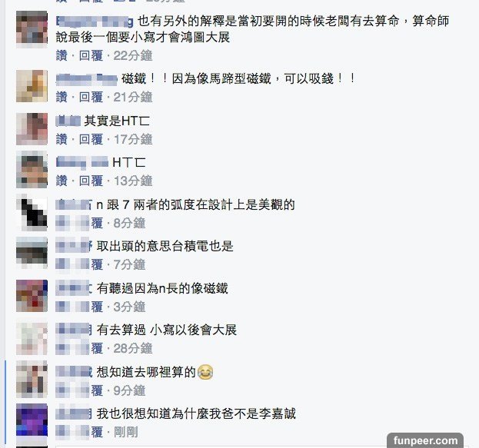Screen dimensions: 479x448
Task: Open avatar of the 13分鐘 HTC commenter
Action: click(32, 171)
